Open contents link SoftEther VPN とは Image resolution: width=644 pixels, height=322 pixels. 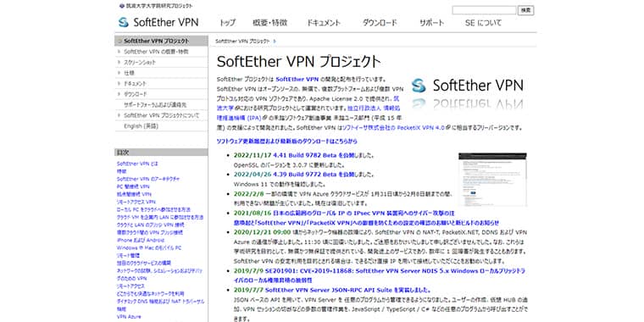click(137, 164)
